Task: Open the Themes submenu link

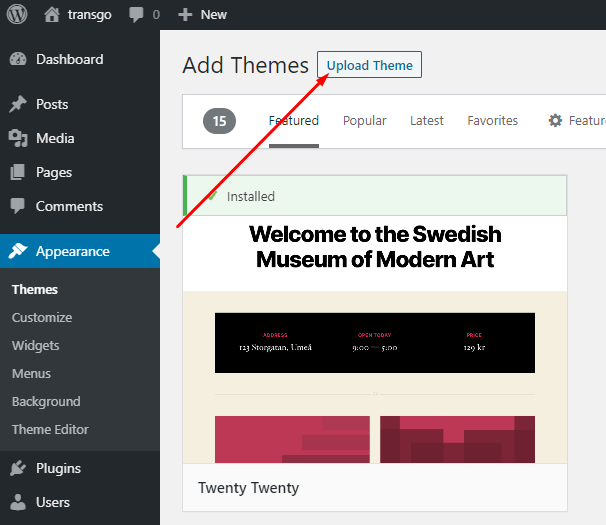Action: (35, 289)
